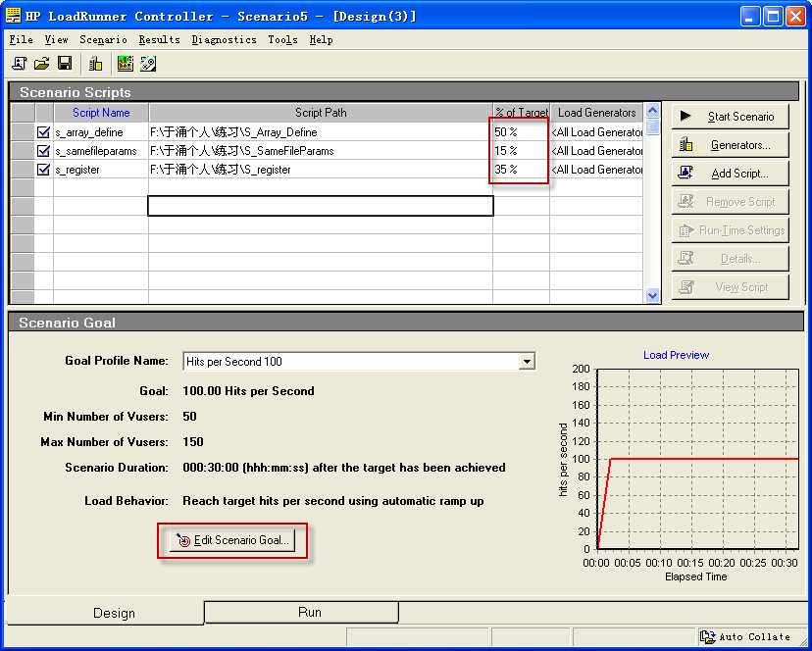Click the 50 % target cell

click(x=521, y=132)
